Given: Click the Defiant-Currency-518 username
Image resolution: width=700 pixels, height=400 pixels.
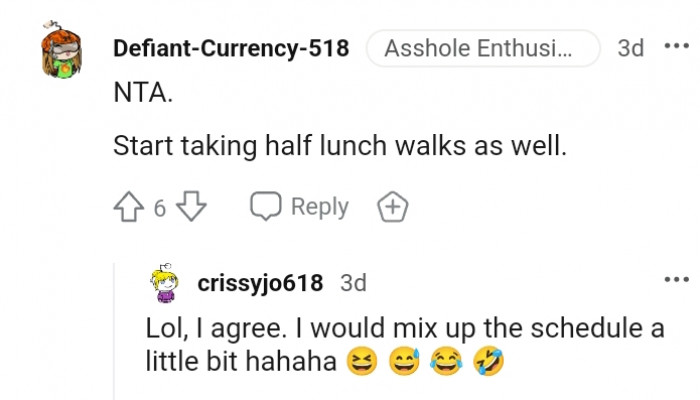Looking at the screenshot, I should 231,48.
